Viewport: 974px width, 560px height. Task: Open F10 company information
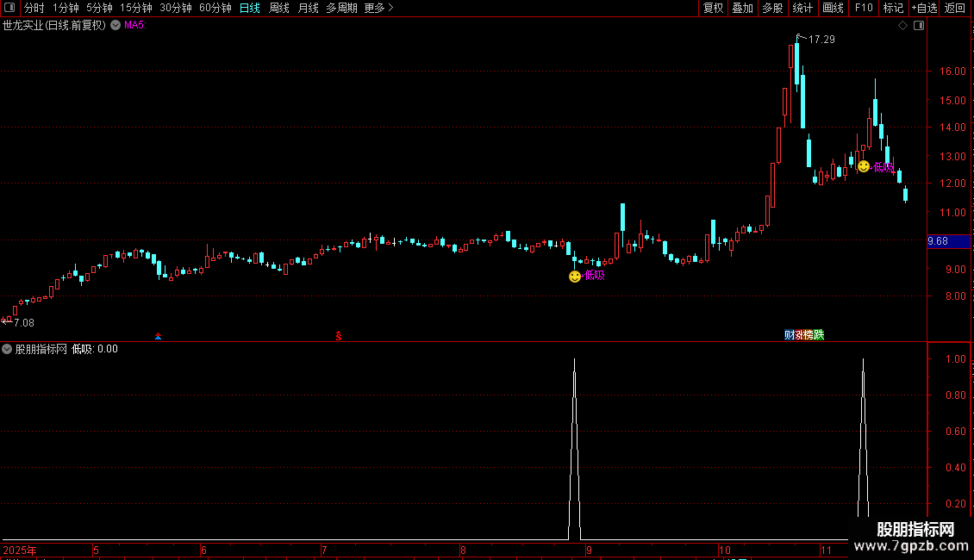coord(864,8)
